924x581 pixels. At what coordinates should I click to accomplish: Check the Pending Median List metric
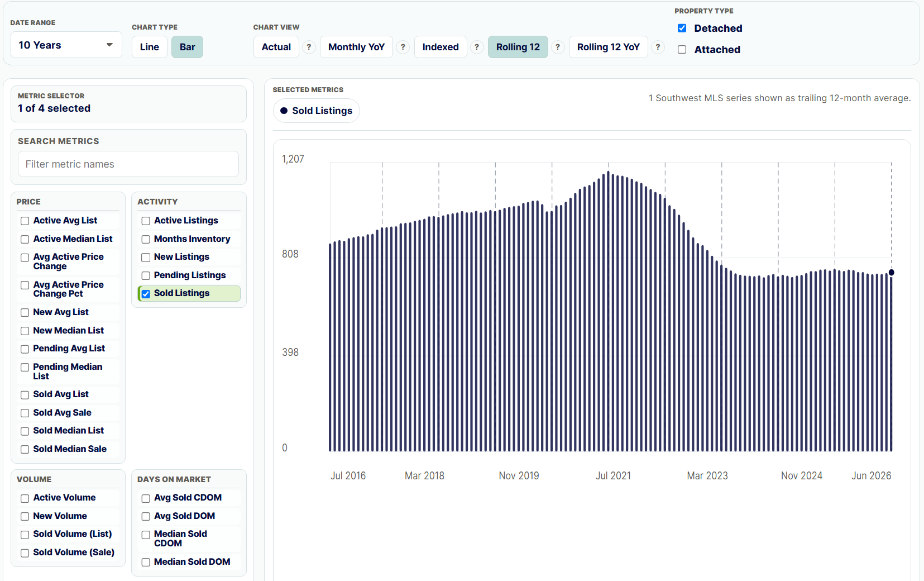[x=25, y=368]
